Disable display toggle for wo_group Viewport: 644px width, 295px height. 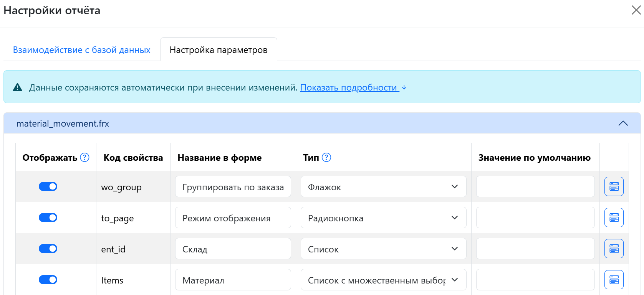48,186
